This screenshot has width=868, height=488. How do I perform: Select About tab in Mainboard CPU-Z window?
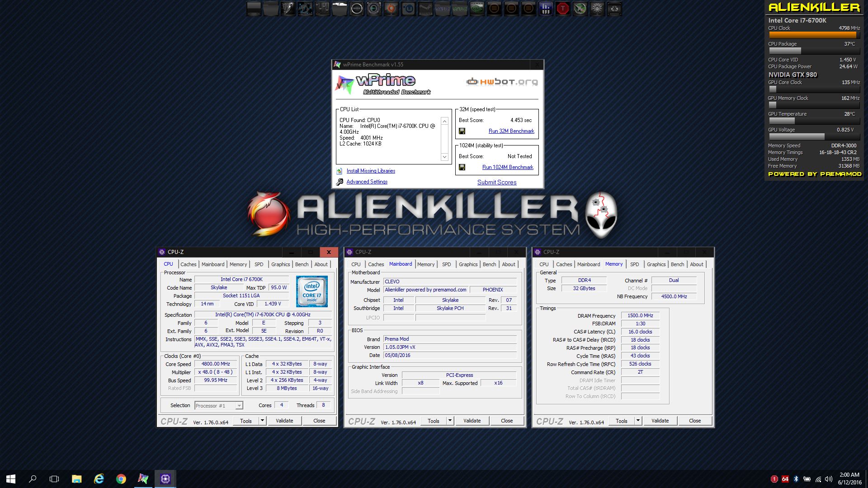[x=509, y=264]
